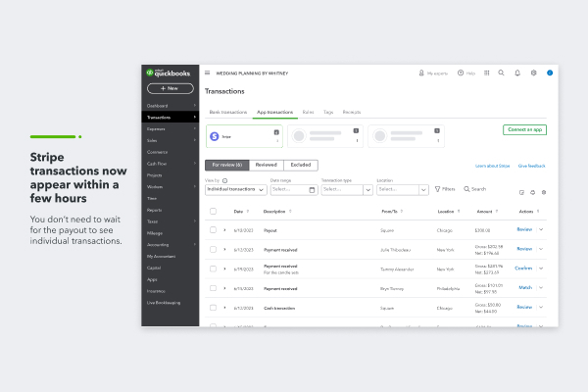Select the Stripe app card
This screenshot has width=588, height=392.
244,136
